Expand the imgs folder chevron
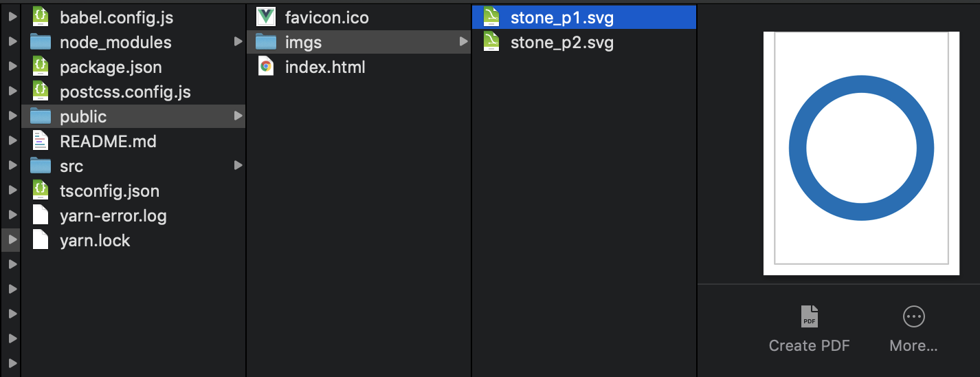The image size is (980, 377). click(463, 43)
